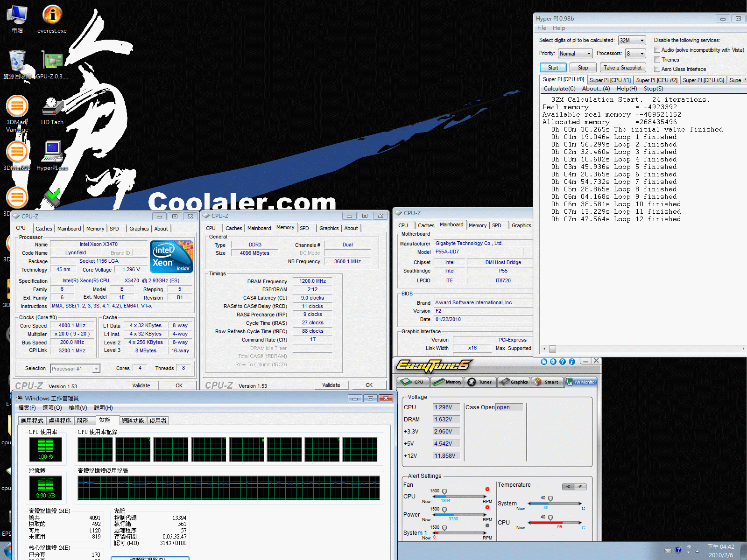The height and width of the screenshot is (560, 747).
Task: Click the Stop button in Hyper PI
Action: [x=583, y=68]
